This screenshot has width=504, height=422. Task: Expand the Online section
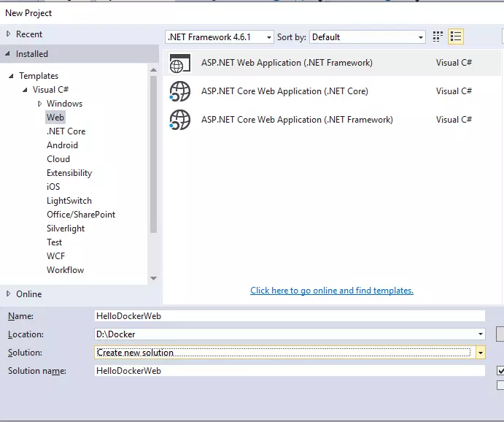coord(8,294)
